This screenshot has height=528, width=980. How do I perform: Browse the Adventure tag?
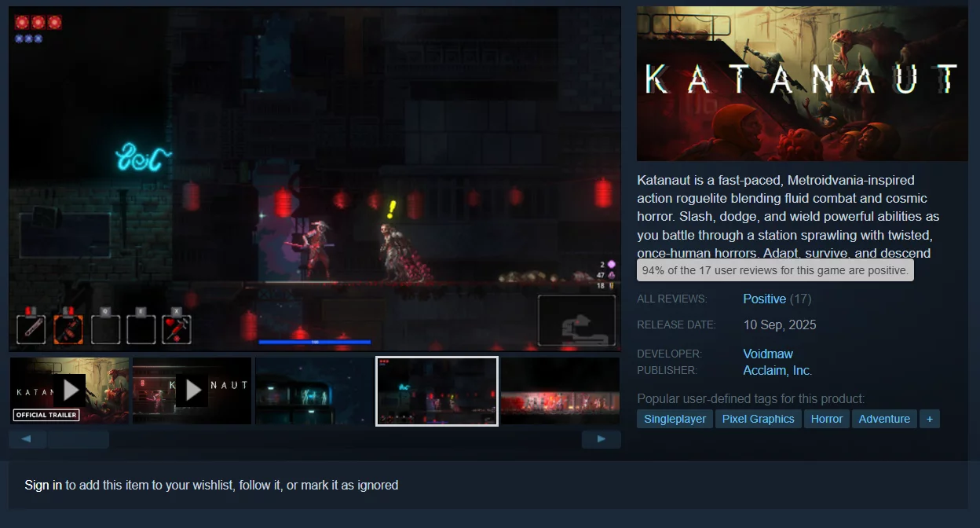click(884, 419)
